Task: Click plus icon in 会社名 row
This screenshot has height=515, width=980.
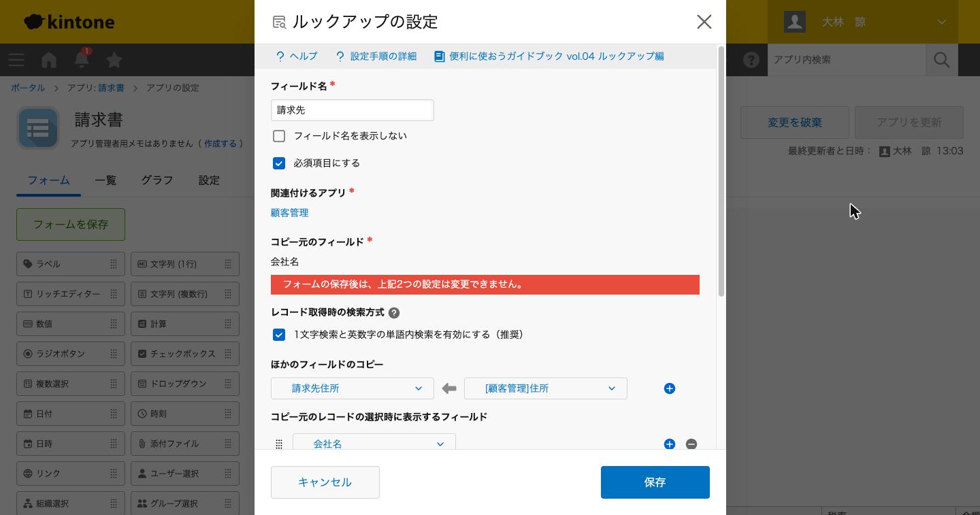Action: 670,444
